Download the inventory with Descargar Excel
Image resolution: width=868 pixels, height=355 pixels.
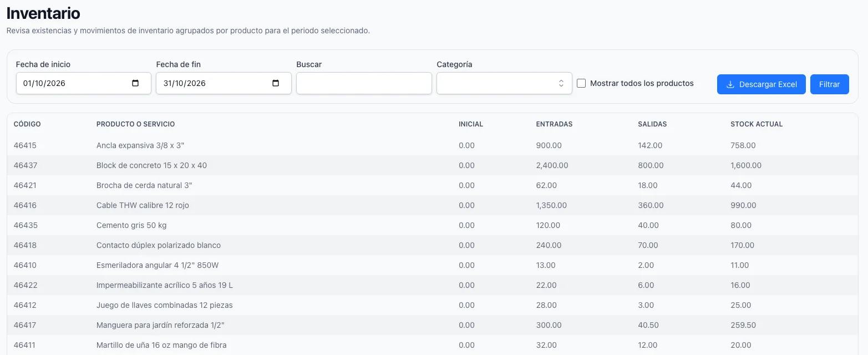(x=761, y=84)
